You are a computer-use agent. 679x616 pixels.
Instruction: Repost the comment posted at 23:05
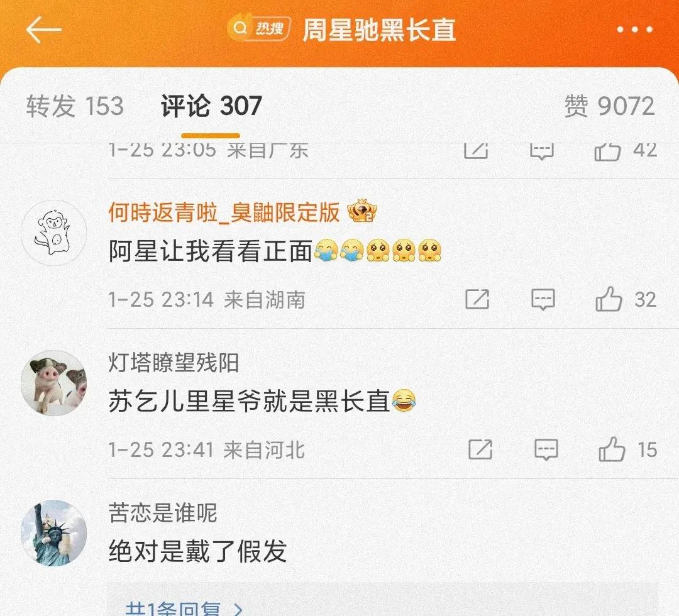point(476,151)
